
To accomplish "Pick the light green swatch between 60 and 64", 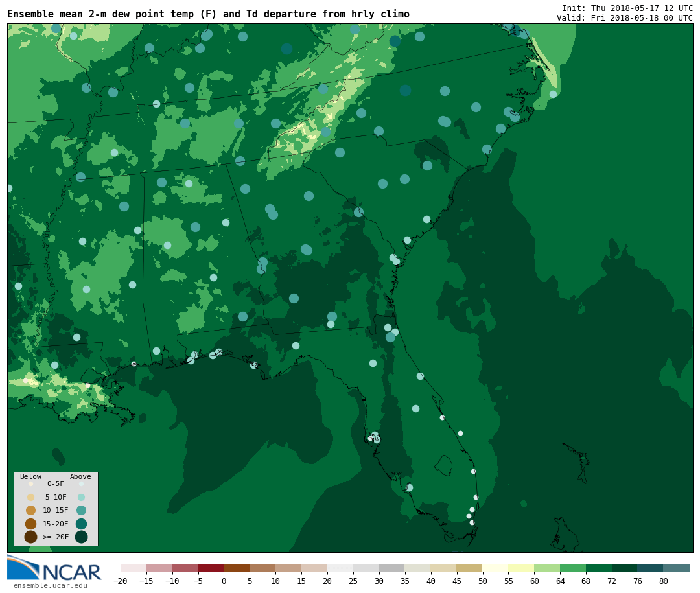I will click(548, 568).
